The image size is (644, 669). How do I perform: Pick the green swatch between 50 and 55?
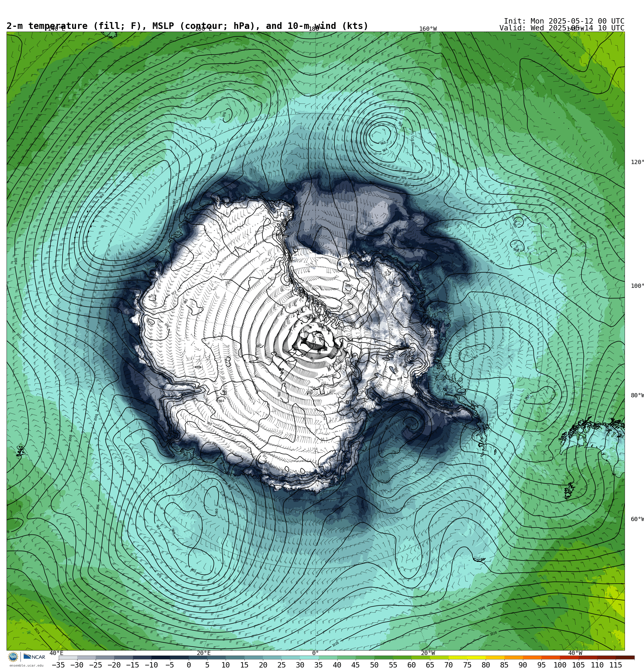384,657
